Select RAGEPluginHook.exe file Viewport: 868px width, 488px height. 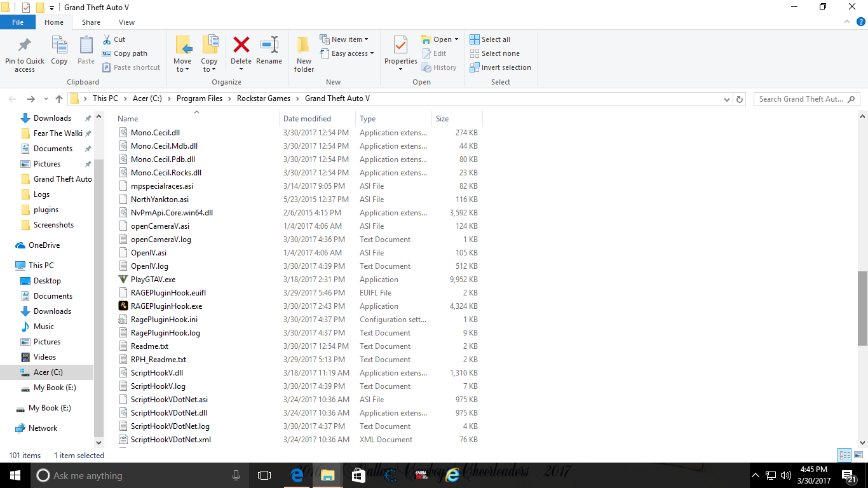(x=166, y=306)
